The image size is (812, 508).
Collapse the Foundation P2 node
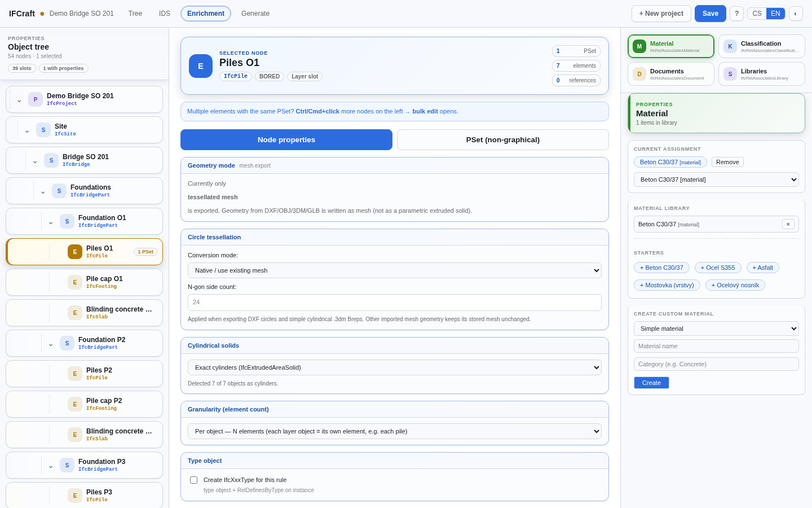[51, 344]
